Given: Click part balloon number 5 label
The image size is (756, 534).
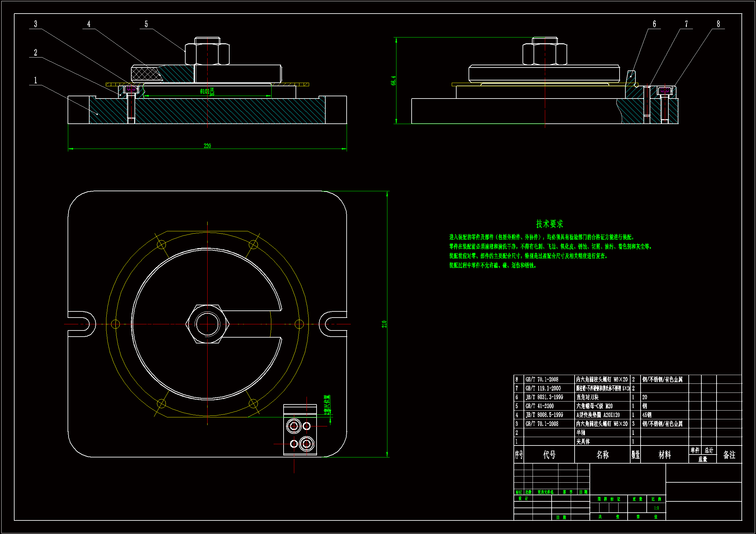Looking at the screenshot, I should click(x=146, y=24).
